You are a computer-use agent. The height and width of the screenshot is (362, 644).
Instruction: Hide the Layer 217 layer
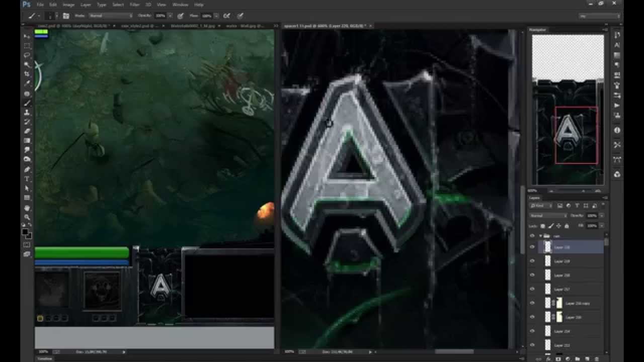point(532,289)
